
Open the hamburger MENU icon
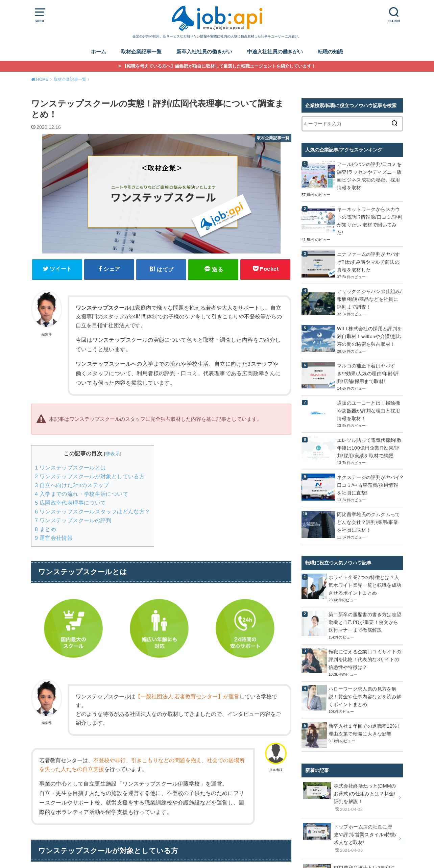click(x=40, y=15)
